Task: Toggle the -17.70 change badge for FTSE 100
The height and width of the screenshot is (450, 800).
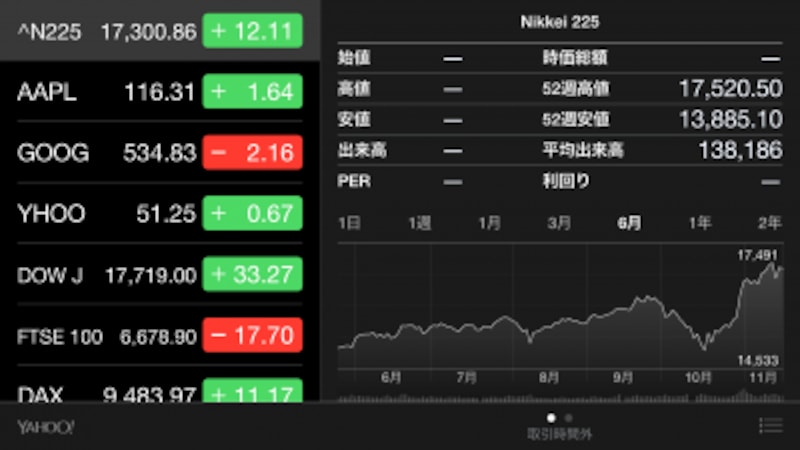Action: 253,335
